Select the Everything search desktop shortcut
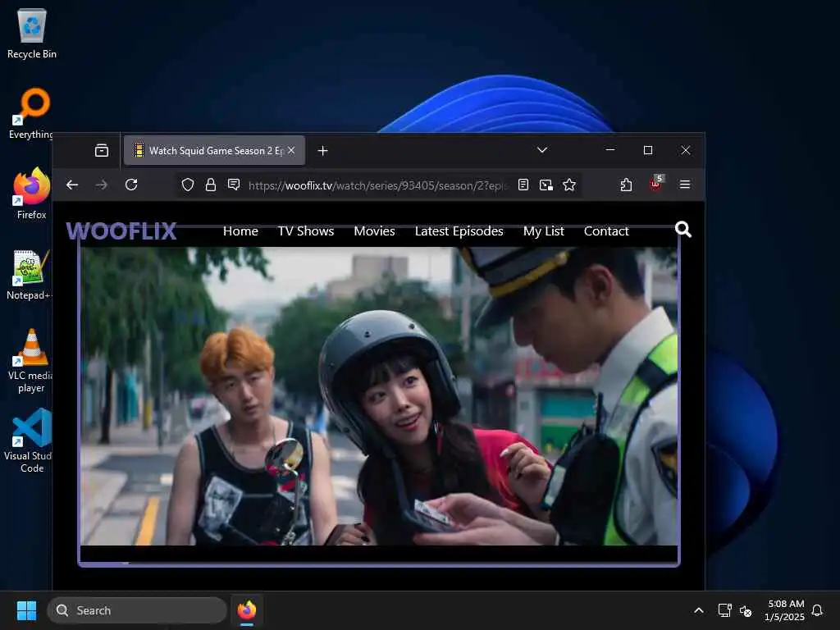 click(x=32, y=113)
